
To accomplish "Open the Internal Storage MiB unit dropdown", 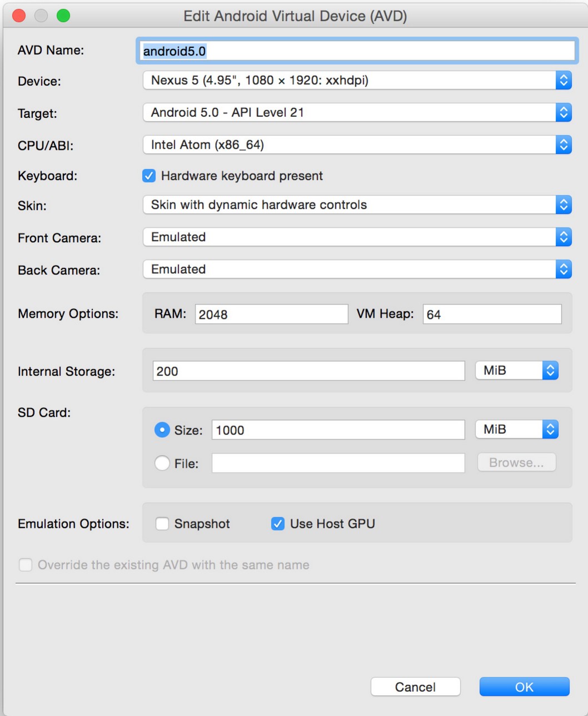I will pyautogui.click(x=517, y=370).
